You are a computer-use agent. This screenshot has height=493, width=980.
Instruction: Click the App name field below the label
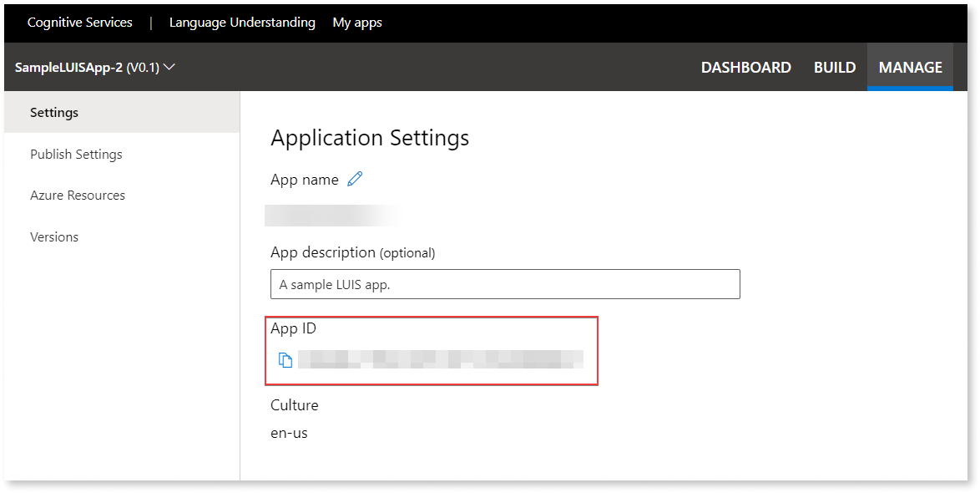pyautogui.click(x=334, y=215)
